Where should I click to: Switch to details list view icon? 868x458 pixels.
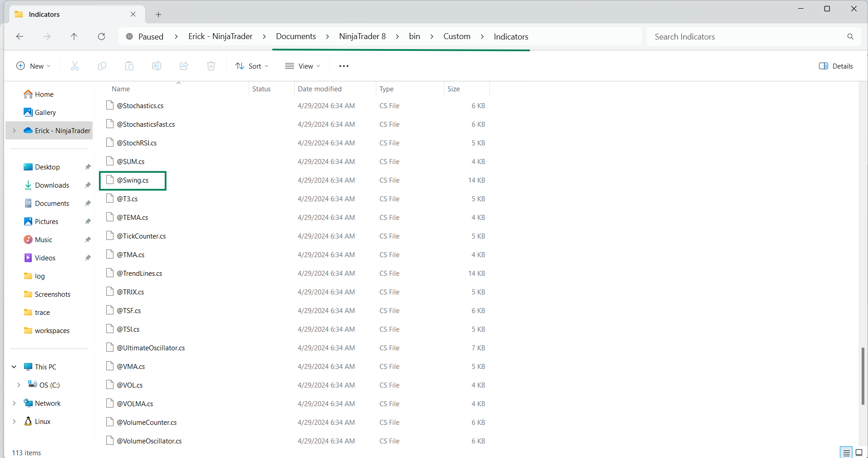[846, 453]
